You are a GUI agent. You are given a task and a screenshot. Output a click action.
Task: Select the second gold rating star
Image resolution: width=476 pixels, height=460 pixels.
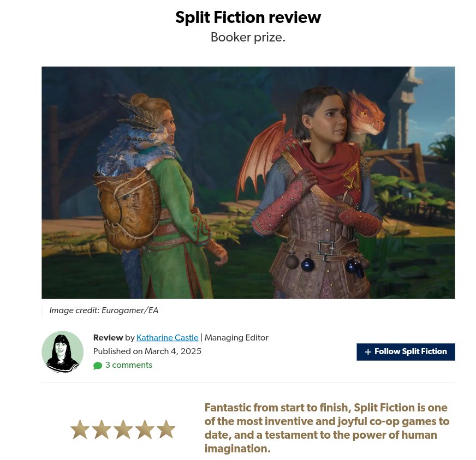click(102, 429)
